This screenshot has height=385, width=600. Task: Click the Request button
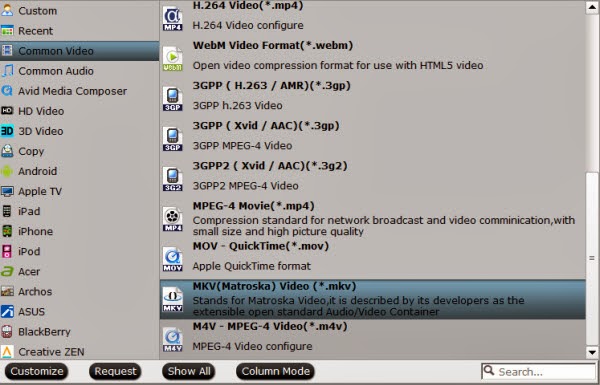[x=115, y=371]
